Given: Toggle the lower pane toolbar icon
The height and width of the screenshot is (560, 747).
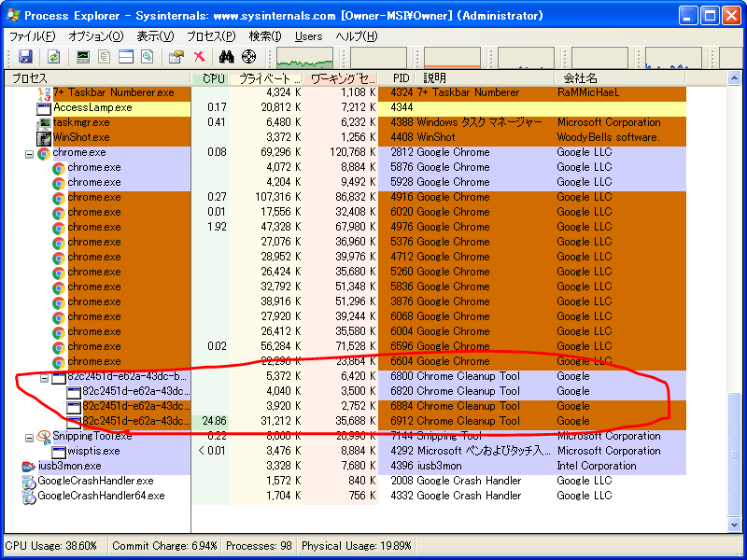Looking at the screenshot, I should [126, 57].
